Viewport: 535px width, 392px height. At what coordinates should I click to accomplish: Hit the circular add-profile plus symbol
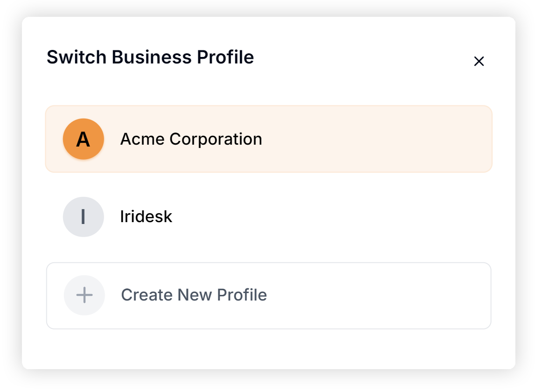click(x=84, y=295)
